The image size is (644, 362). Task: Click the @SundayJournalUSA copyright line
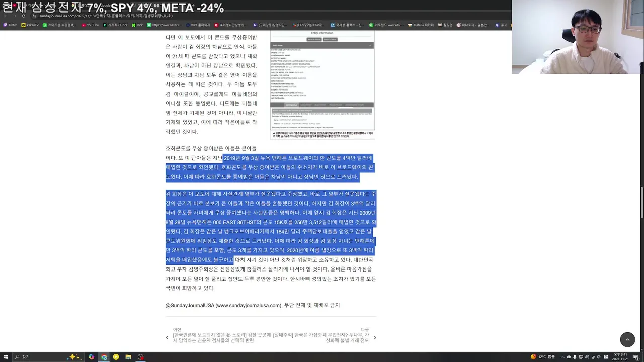pos(253,305)
